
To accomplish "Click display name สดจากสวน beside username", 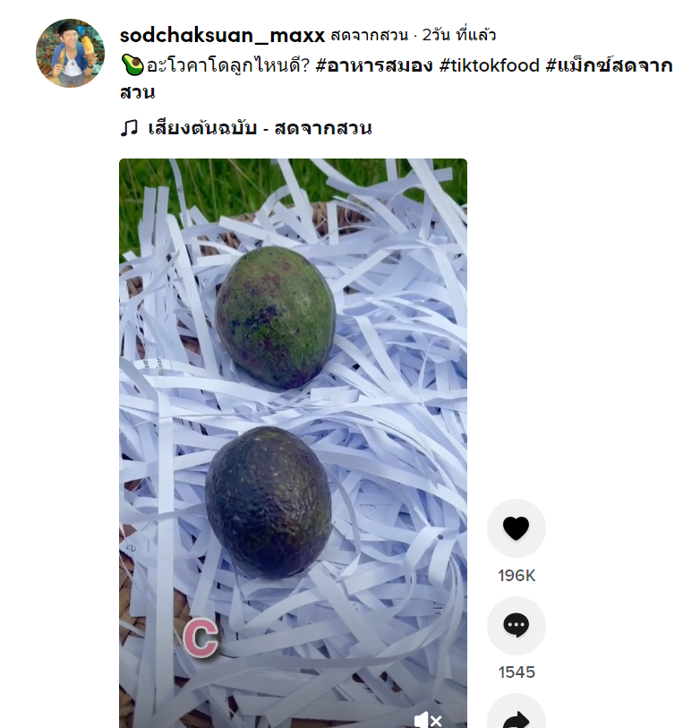I will coord(370,35).
